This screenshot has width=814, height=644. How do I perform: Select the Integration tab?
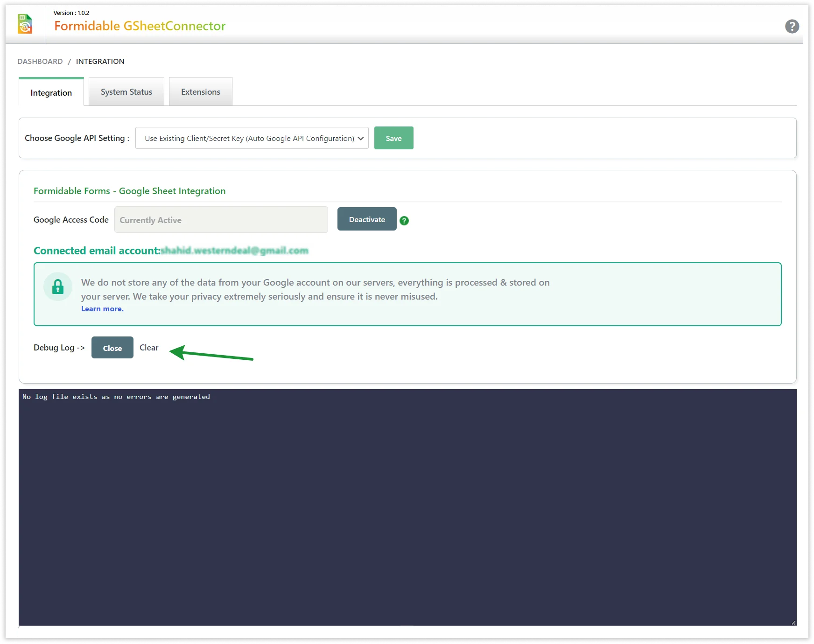point(51,92)
